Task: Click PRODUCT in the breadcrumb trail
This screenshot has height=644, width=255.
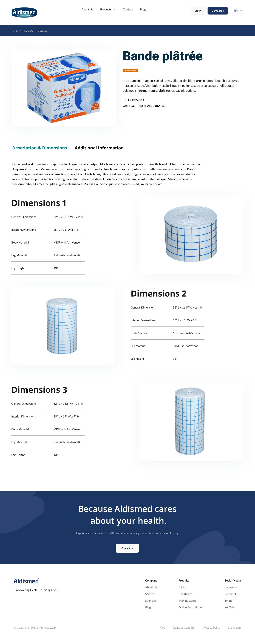Action: [x=29, y=31]
